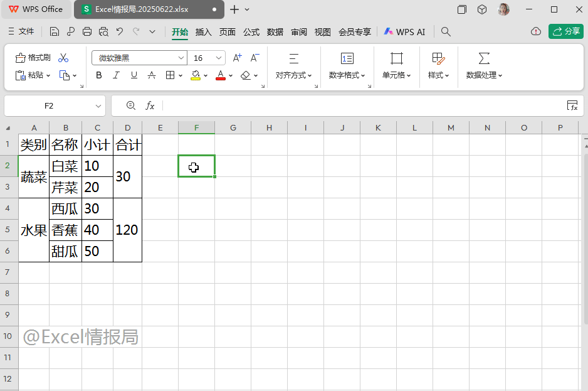
Task: Apply yellow fill color to cell
Action: pyautogui.click(x=196, y=75)
